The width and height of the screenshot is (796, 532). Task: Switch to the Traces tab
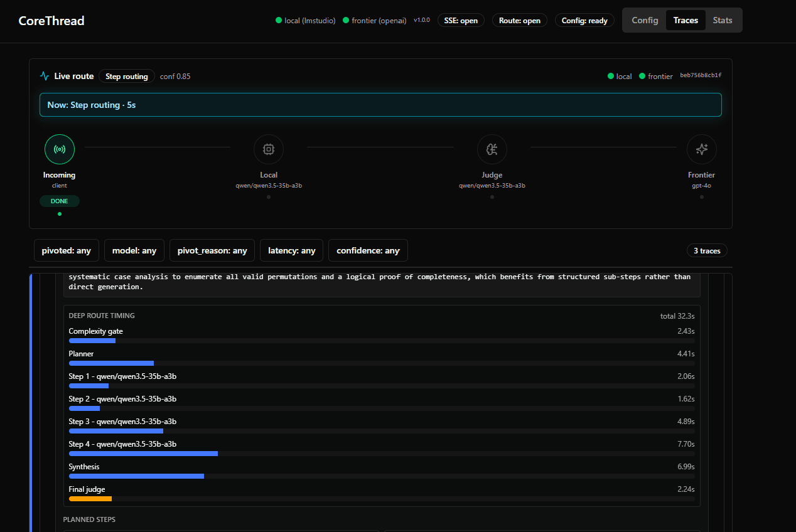686,20
